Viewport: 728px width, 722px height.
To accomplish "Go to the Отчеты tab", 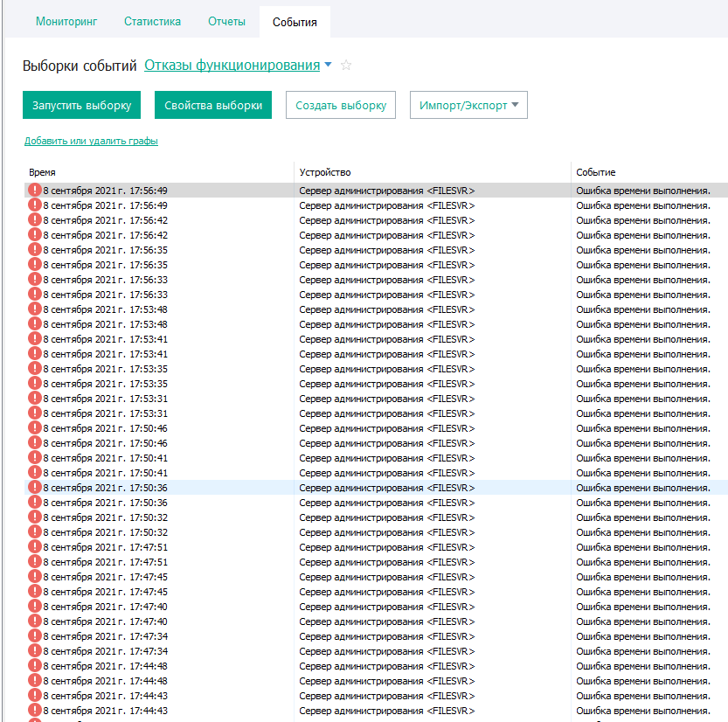I will 226,21.
